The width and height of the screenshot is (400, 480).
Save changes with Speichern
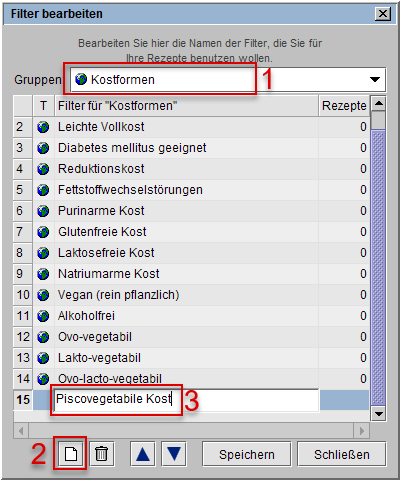point(247,454)
